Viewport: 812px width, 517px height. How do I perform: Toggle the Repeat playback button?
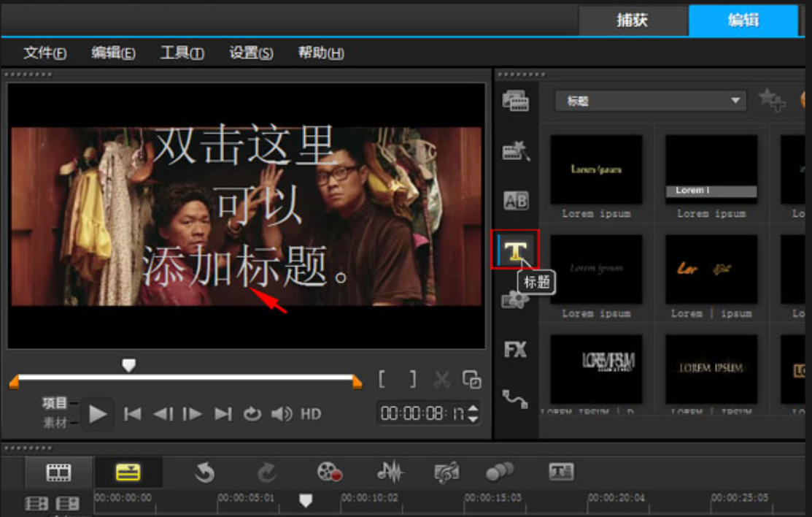[252, 414]
